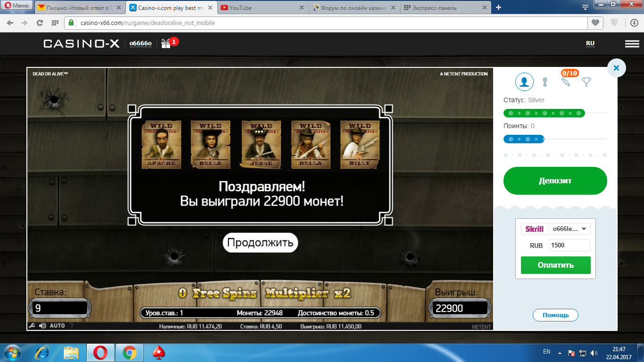The image size is (644, 362).
Task: Open the hamburger main menu
Action: click(632, 43)
